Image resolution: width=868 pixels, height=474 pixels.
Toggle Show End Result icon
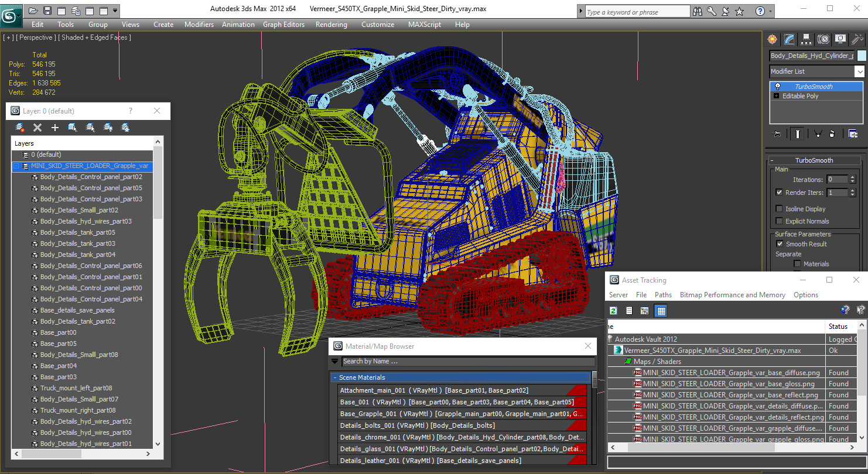[x=798, y=134]
